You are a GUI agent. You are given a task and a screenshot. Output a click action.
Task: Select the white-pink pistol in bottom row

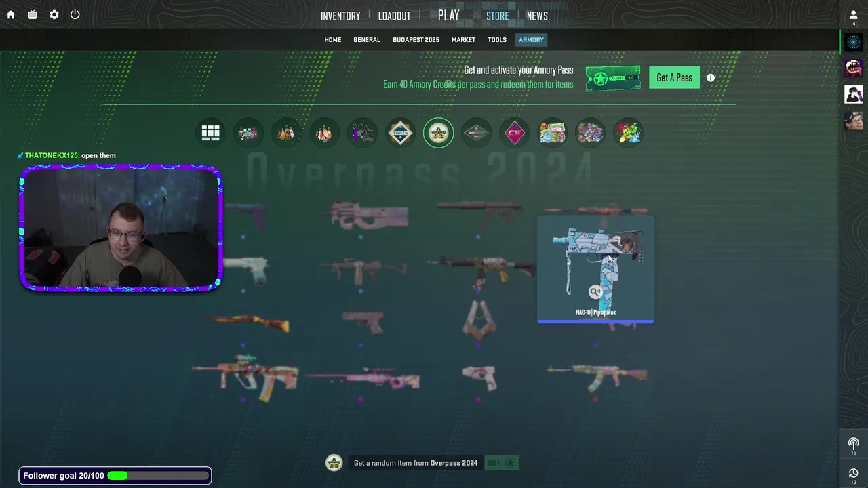479,377
